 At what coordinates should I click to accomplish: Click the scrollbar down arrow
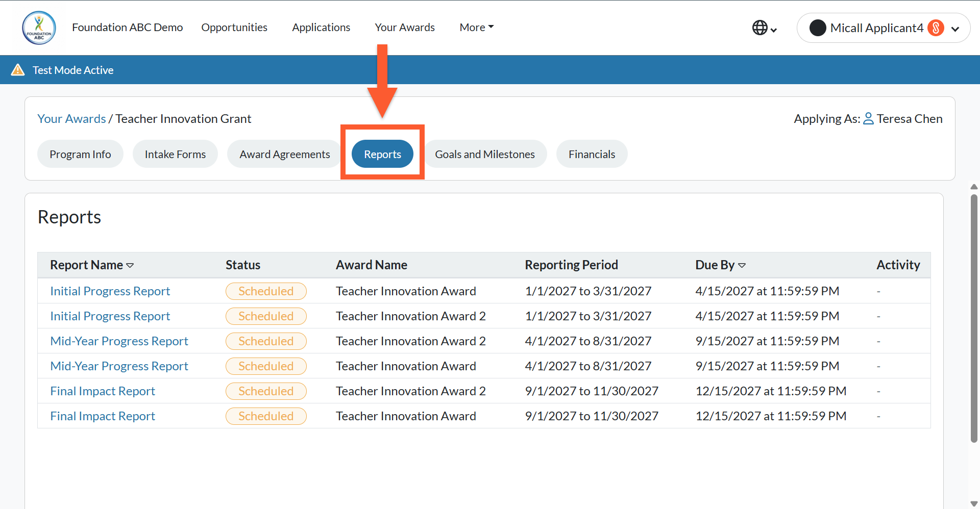click(974, 504)
